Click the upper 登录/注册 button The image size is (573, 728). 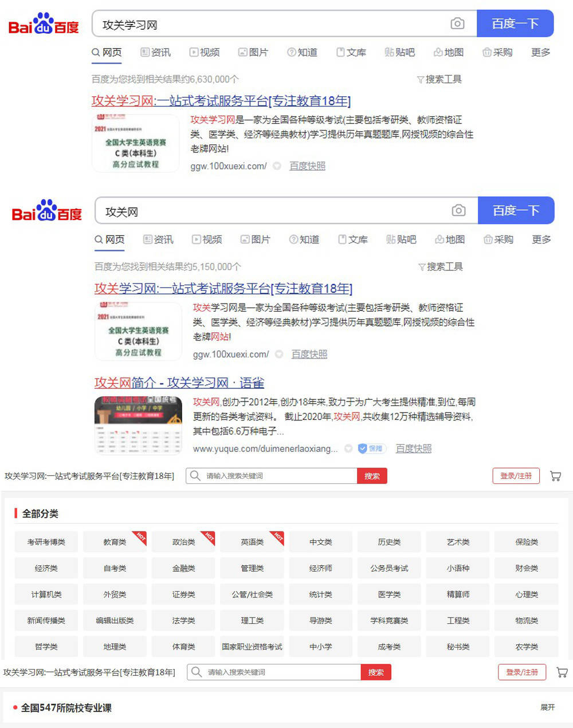516,476
